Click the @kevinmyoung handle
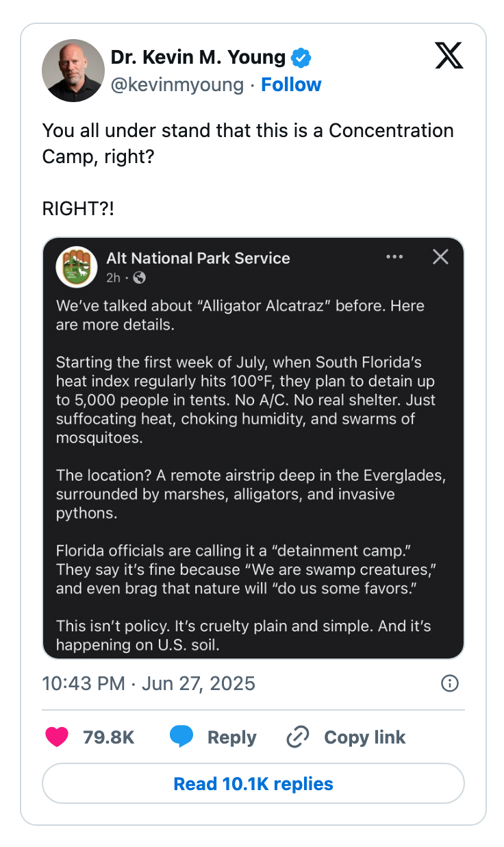The image size is (504, 847). [177, 85]
